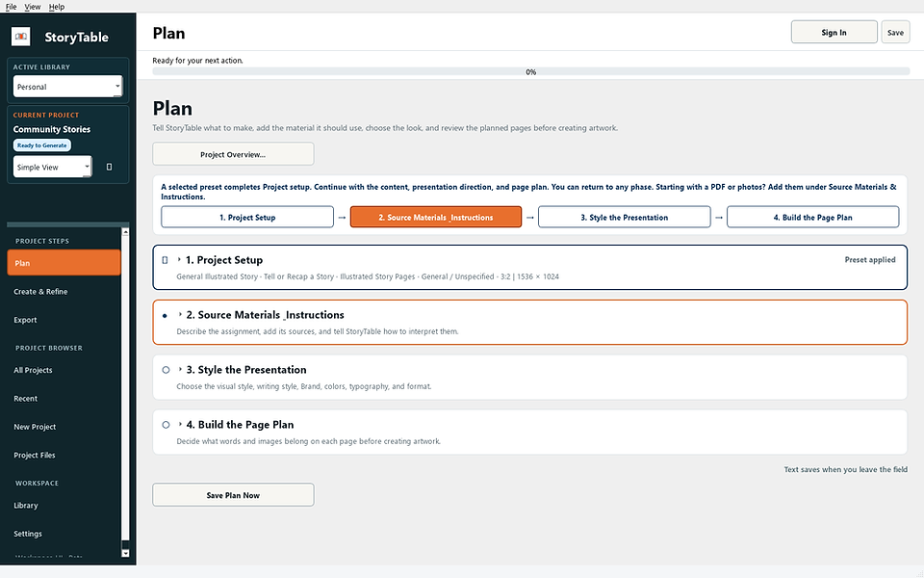Select Plan in project steps sidebar
The width and height of the screenshot is (924, 578).
click(x=64, y=263)
